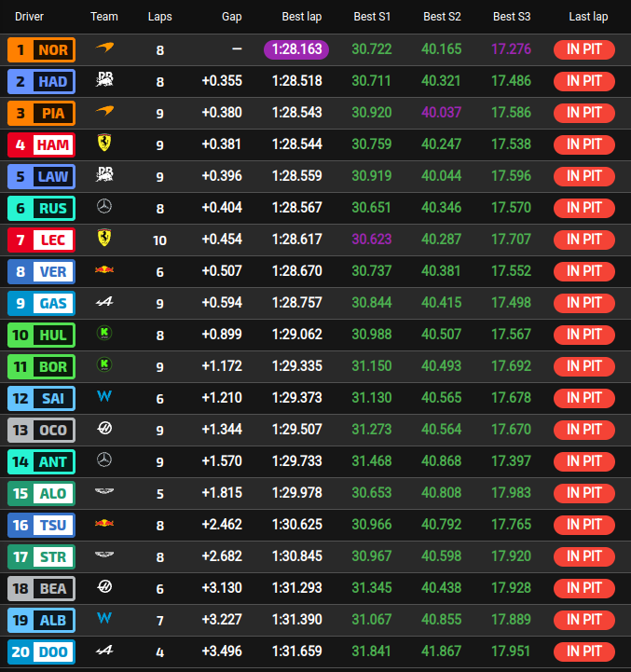
Task: Click the McLaren logo in Norris's row
Action: (x=104, y=48)
